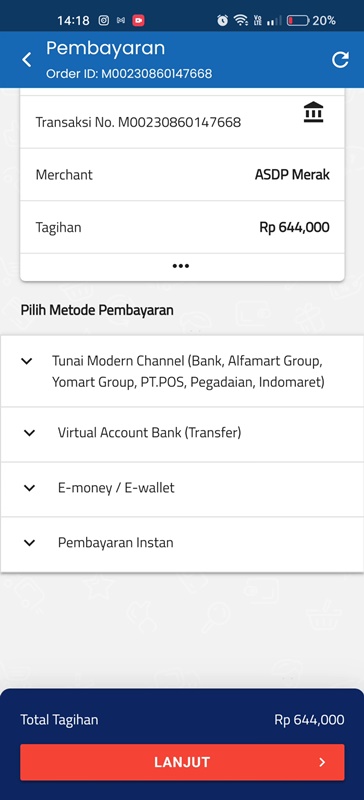Screen dimensions: 364x800
Task: Tap the bank building icon
Action: click(x=313, y=112)
